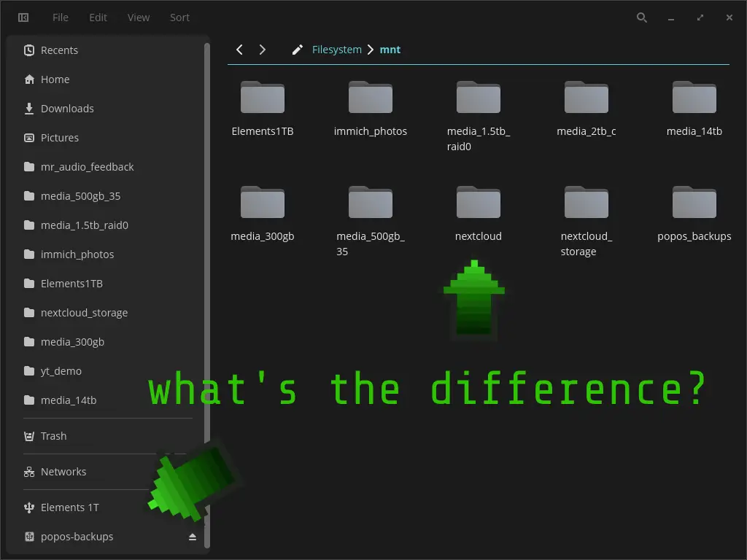Open the Edit menu
The width and height of the screenshot is (747, 560).
coord(98,17)
